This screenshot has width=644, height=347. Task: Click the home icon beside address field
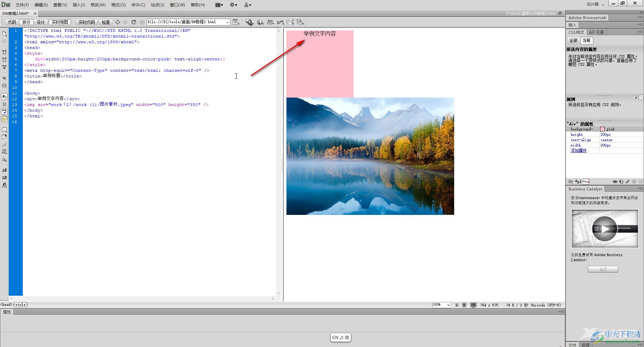[142, 22]
